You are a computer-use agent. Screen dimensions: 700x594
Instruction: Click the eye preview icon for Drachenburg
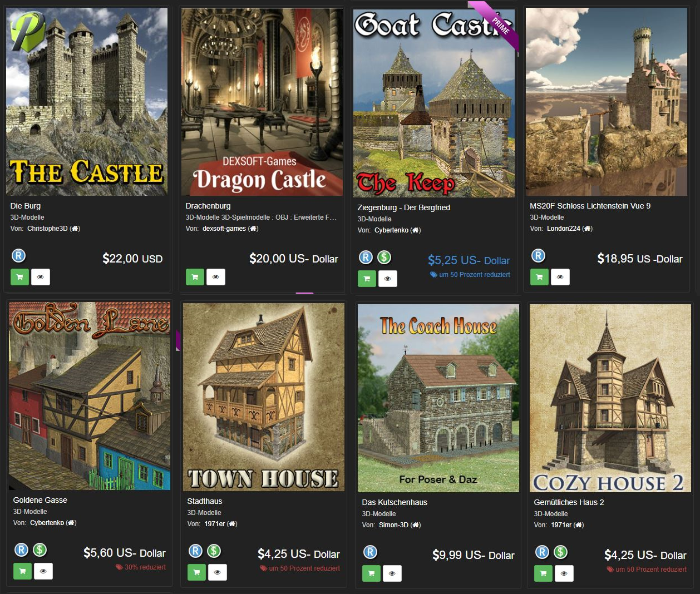click(216, 277)
